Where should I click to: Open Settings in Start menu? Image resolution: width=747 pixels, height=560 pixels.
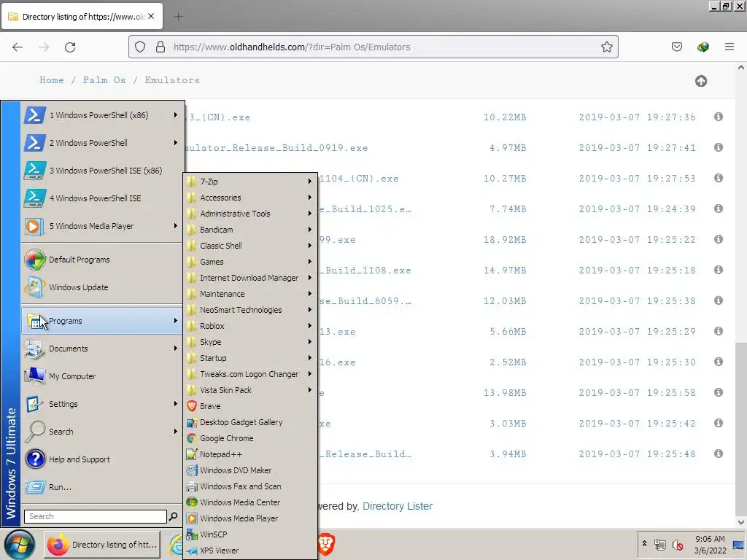pos(102,404)
